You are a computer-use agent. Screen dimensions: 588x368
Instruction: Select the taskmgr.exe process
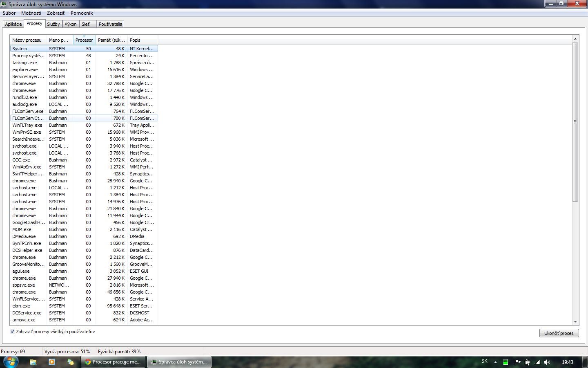[84, 63]
